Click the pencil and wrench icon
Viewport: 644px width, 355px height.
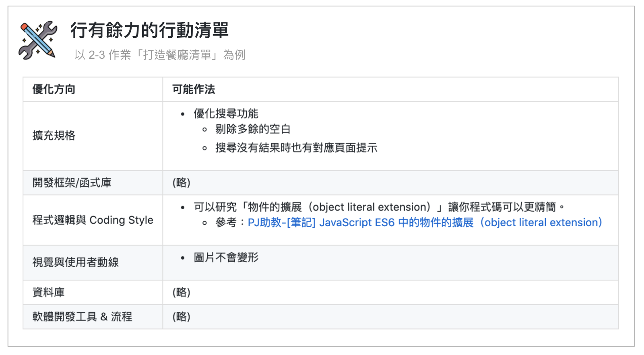pos(38,40)
